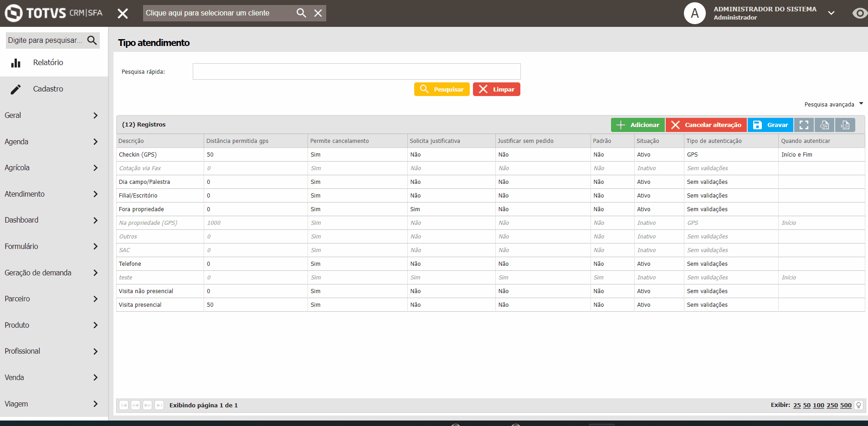Go to next page icon
This screenshot has width=868, height=426.
147,405
